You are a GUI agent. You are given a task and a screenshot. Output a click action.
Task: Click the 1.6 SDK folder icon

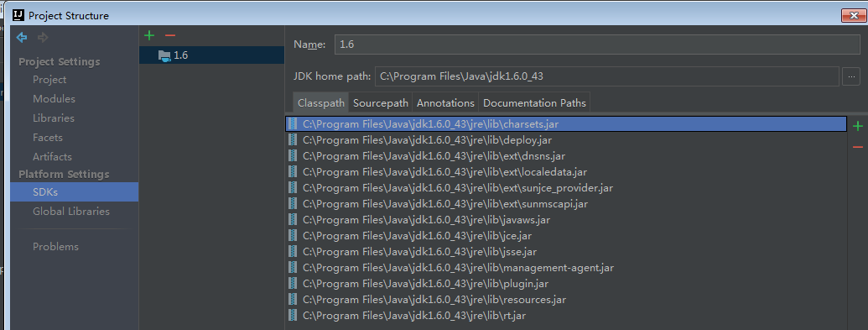click(164, 55)
